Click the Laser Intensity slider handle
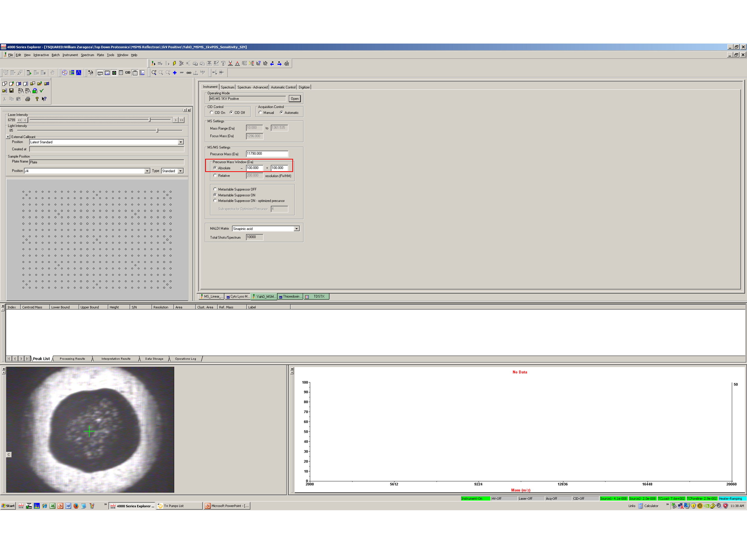The width and height of the screenshot is (747, 560). [150, 120]
